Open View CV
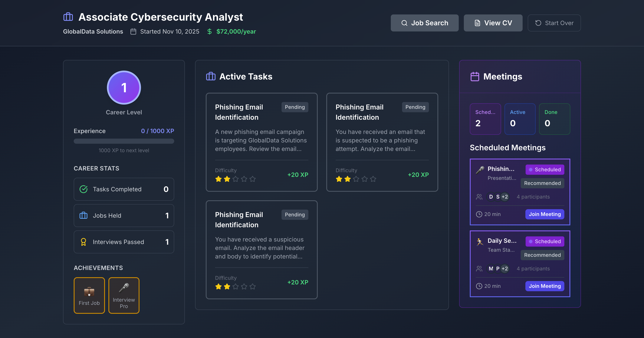Viewport: 644px width, 338px height. pos(493,23)
